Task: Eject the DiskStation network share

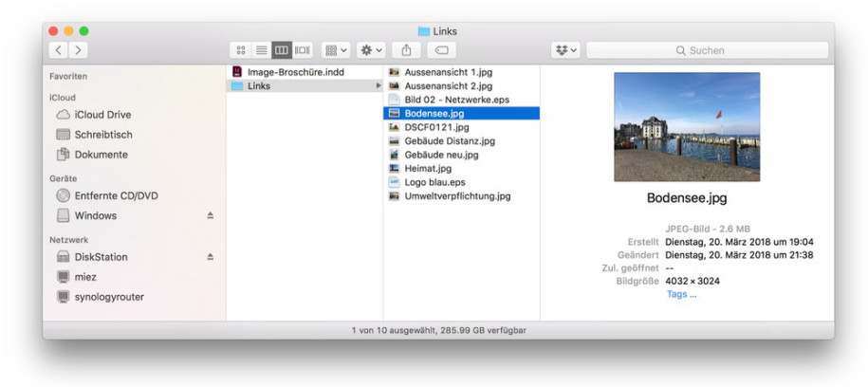Action: tap(211, 257)
